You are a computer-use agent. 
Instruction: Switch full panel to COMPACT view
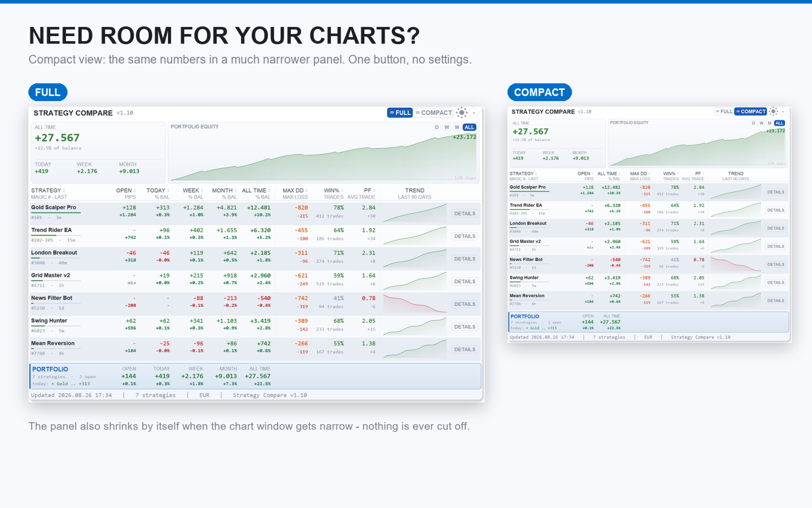coord(433,113)
